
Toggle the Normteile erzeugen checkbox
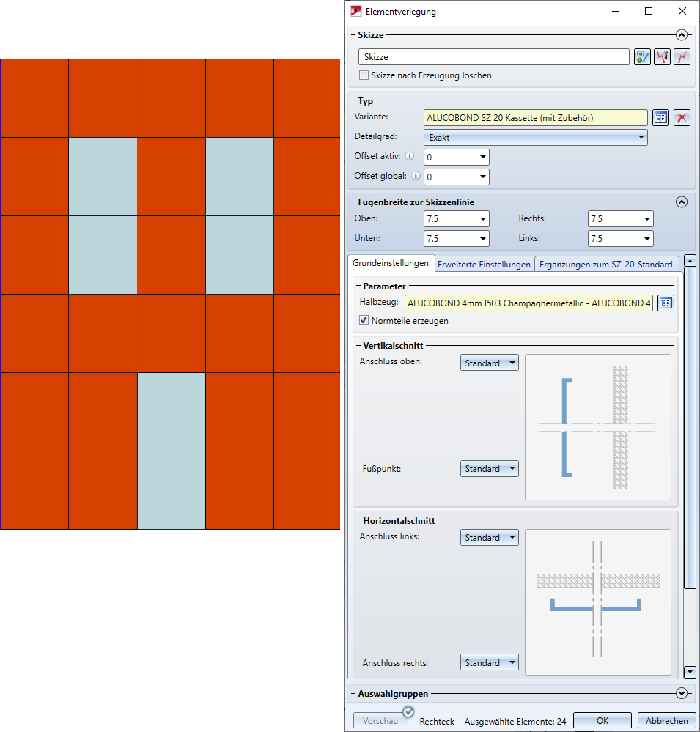click(364, 321)
